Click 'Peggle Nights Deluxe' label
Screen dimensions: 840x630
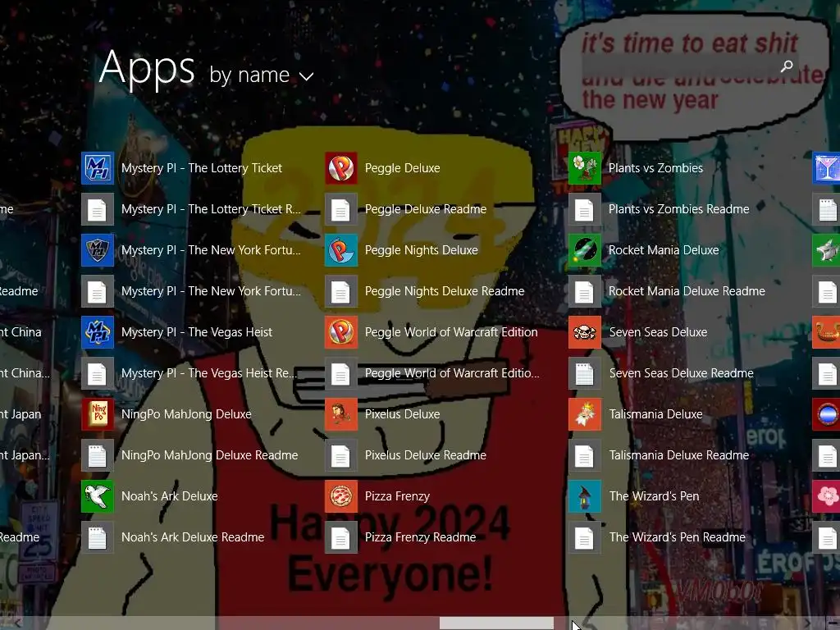[x=421, y=250]
